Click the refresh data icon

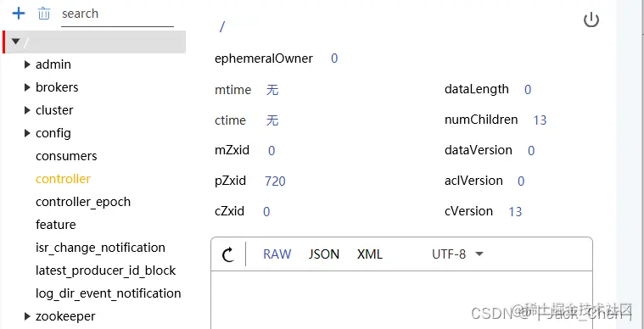(x=228, y=254)
